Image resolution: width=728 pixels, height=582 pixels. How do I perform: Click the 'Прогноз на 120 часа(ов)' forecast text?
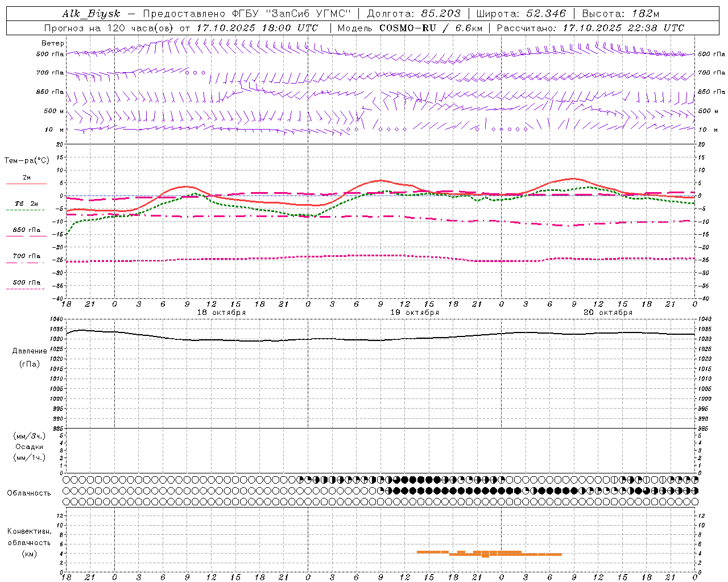coord(109,28)
